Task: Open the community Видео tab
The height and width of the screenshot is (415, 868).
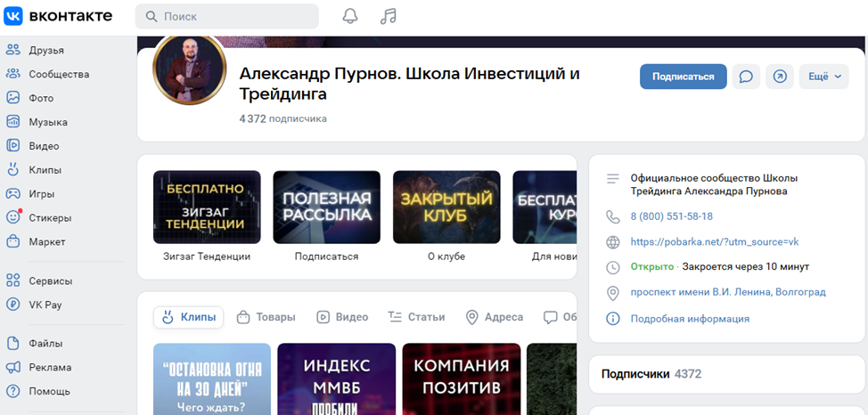Action: coord(342,317)
